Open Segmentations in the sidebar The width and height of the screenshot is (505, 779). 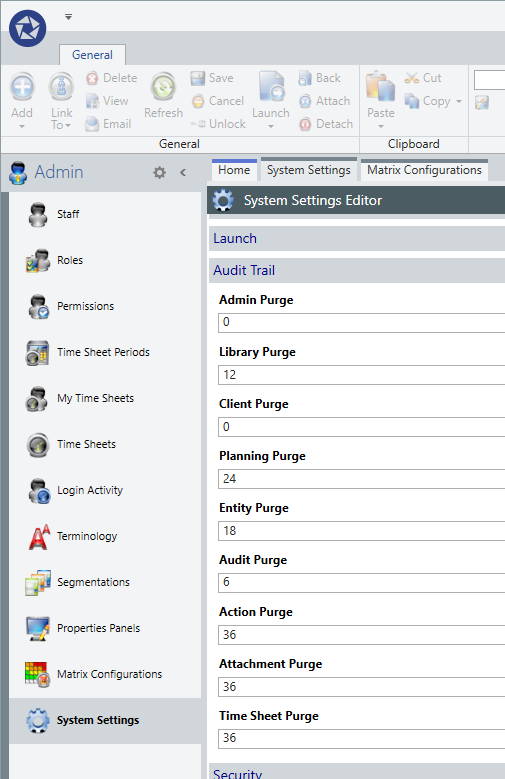pos(105,582)
